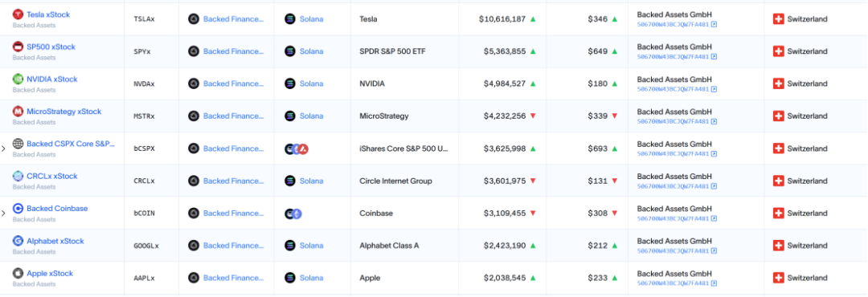Click the Apple xStock logo icon

coord(18,274)
